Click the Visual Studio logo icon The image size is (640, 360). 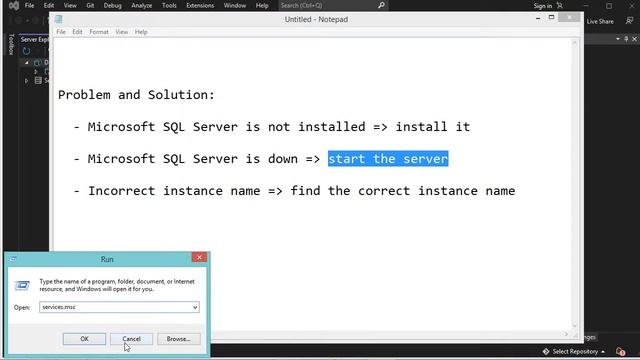click(x=14, y=6)
